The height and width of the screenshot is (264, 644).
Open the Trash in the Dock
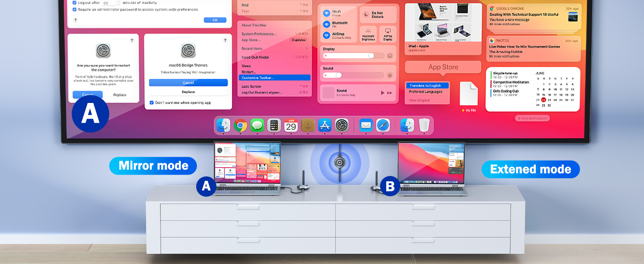coord(424,125)
